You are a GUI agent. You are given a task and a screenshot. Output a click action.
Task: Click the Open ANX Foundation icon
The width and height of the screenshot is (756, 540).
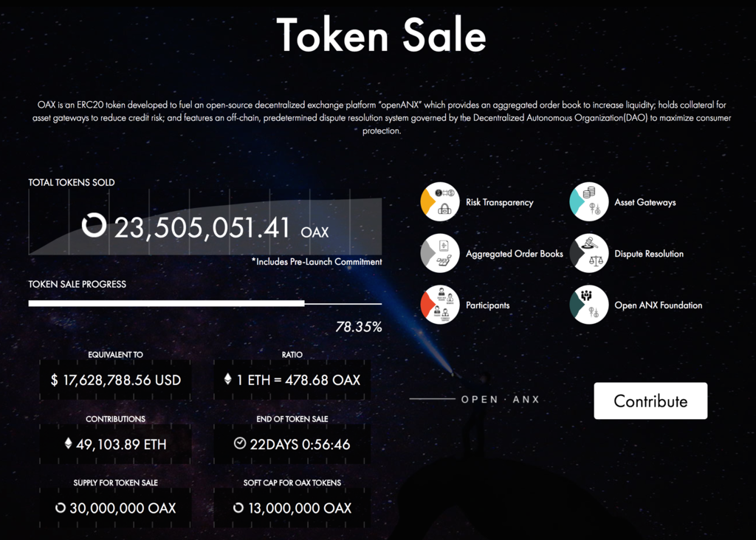click(x=589, y=305)
